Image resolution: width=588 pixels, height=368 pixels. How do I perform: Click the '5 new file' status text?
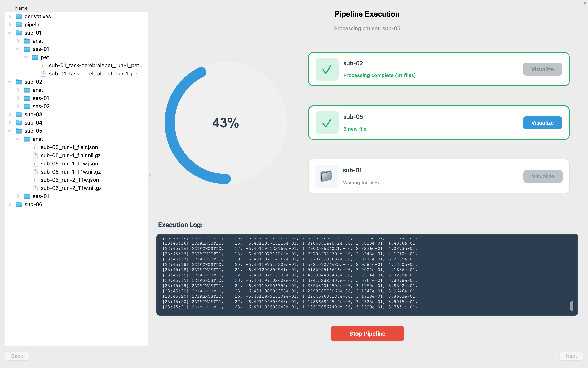pyautogui.click(x=355, y=129)
